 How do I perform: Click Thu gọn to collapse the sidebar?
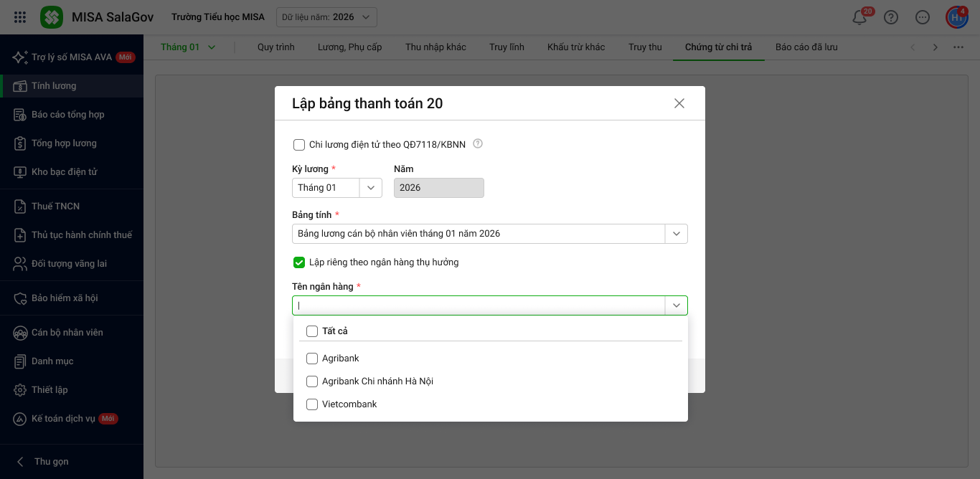(x=51, y=462)
